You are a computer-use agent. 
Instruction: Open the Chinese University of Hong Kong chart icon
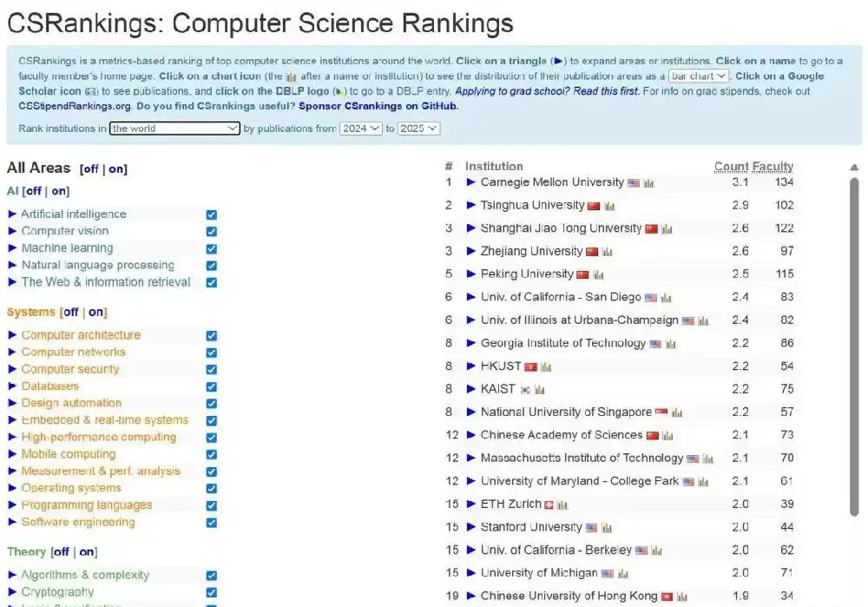[x=682, y=597]
